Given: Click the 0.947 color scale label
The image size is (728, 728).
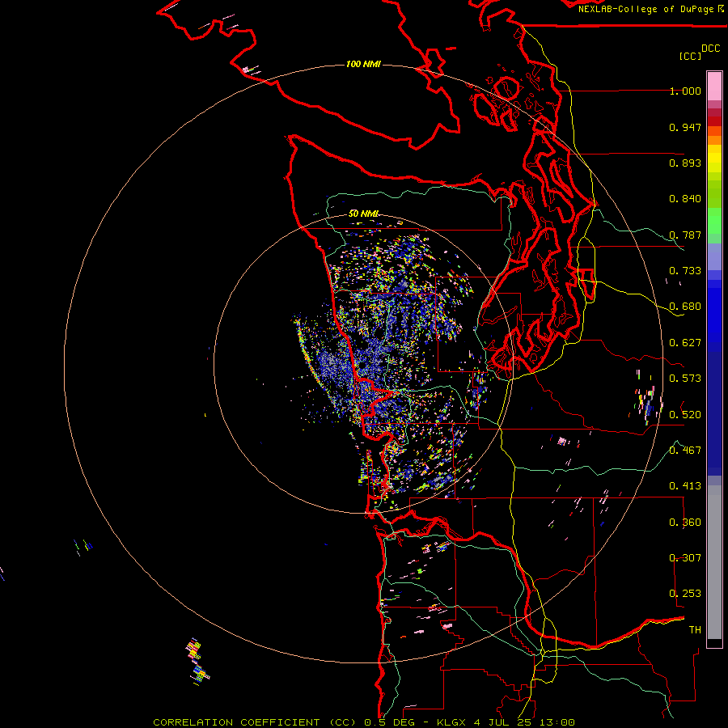Looking at the screenshot, I should click(685, 127).
